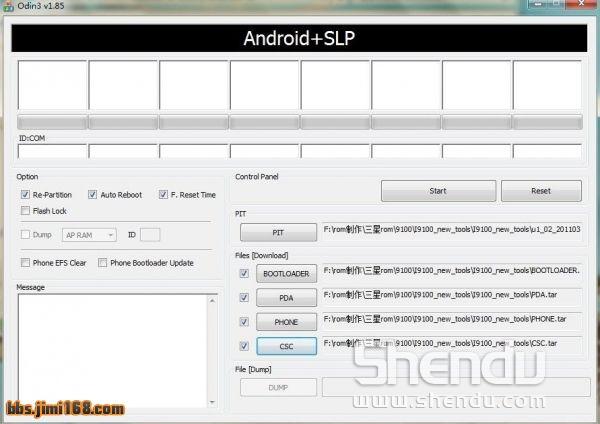Uncheck the checkbox beside PDA button
Image resolution: width=600 pixels, height=424 pixels.
coord(244,298)
